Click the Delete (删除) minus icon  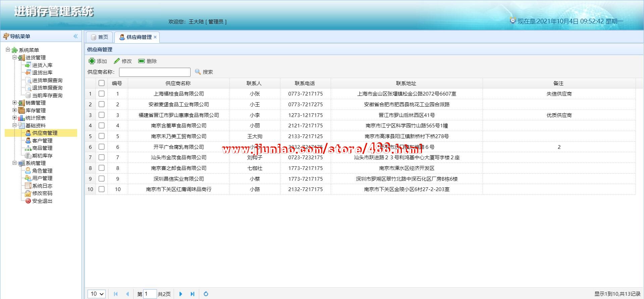pos(142,61)
